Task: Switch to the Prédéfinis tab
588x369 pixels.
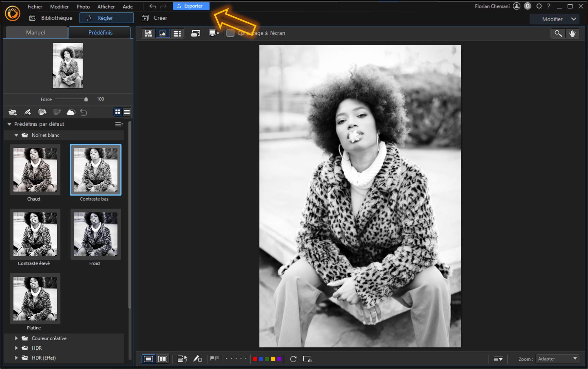Action: click(x=100, y=32)
